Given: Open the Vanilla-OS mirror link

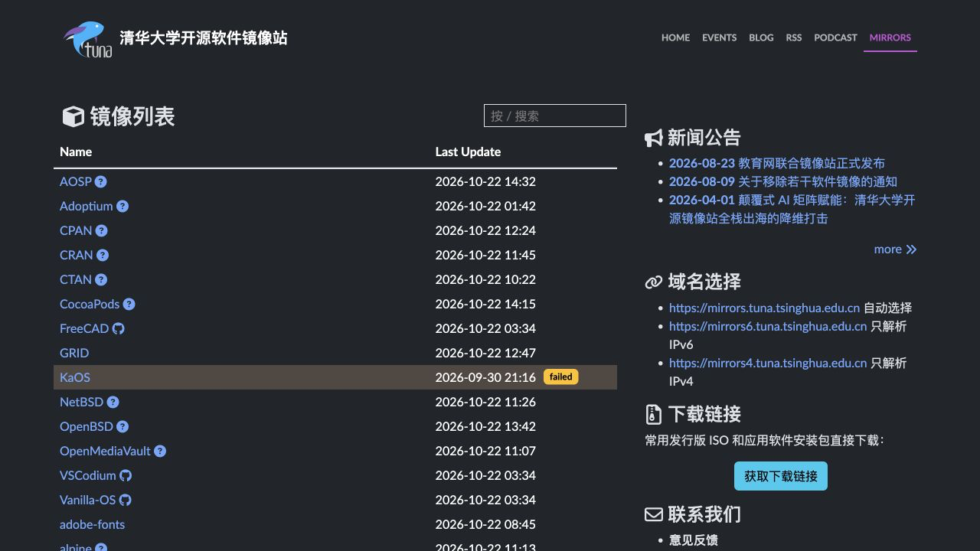Looking at the screenshot, I should [x=87, y=500].
